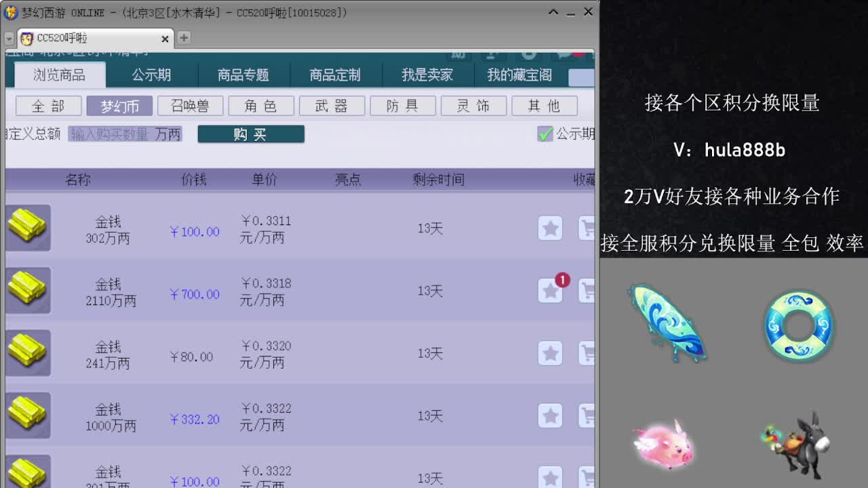The image size is (868, 488).
Task: Open the 商品定制 tab
Action: coord(335,75)
